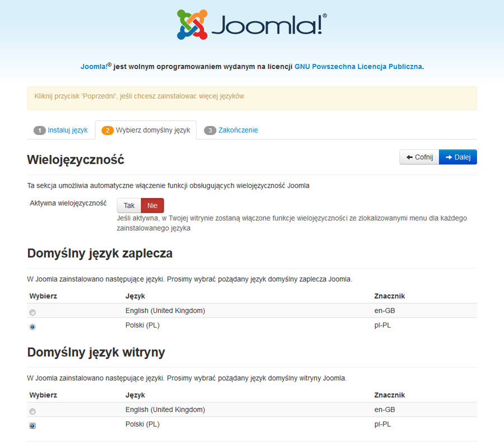
Task: Click Znacznik column header in zaplecza table
Action: 390,296
